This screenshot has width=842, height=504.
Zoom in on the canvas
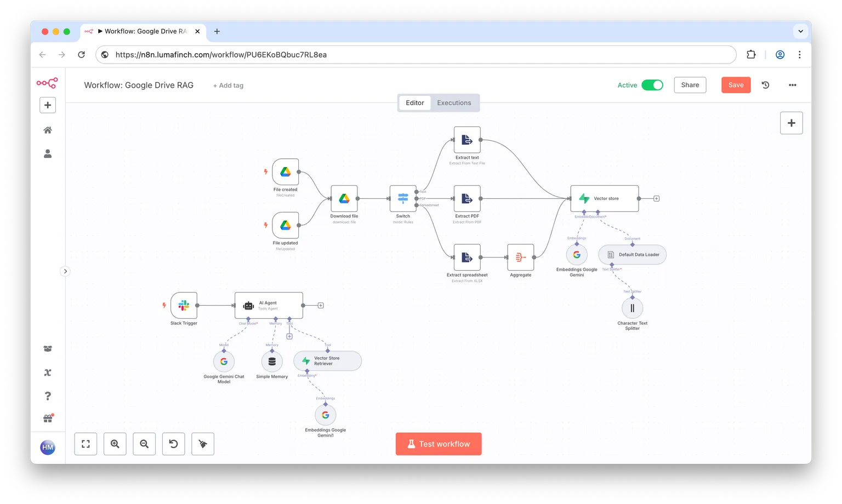115,444
